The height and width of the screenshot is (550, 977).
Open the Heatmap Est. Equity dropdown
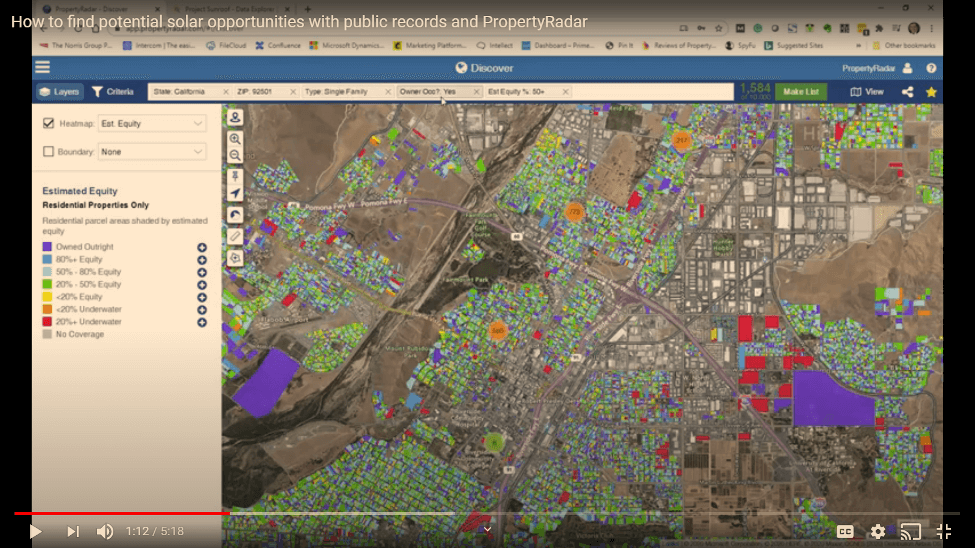[151, 123]
